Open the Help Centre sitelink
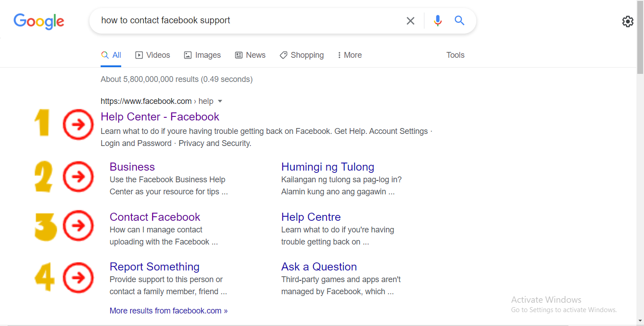The image size is (644, 326). tap(311, 217)
